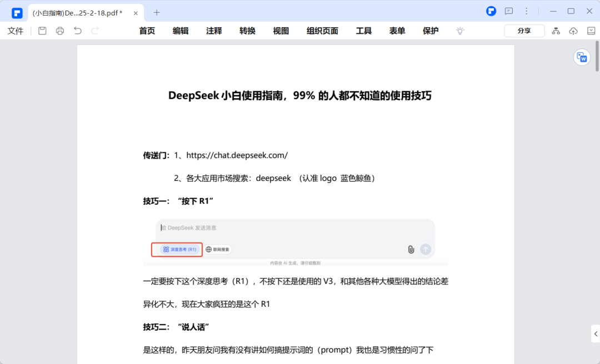Image resolution: width=600 pixels, height=364 pixels.
Task: Click the document title heading text
Action: click(299, 95)
